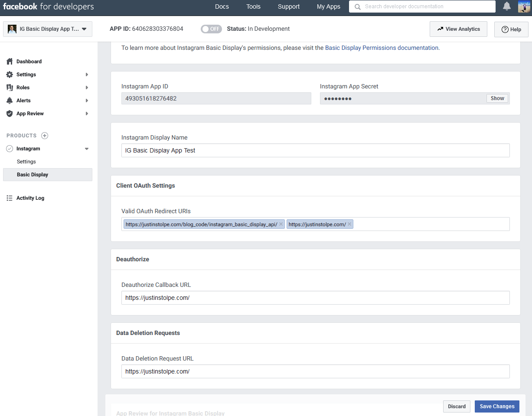Click the Deauthorize section heading
Screen dimensions: 532x416
[x=133, y=259]
